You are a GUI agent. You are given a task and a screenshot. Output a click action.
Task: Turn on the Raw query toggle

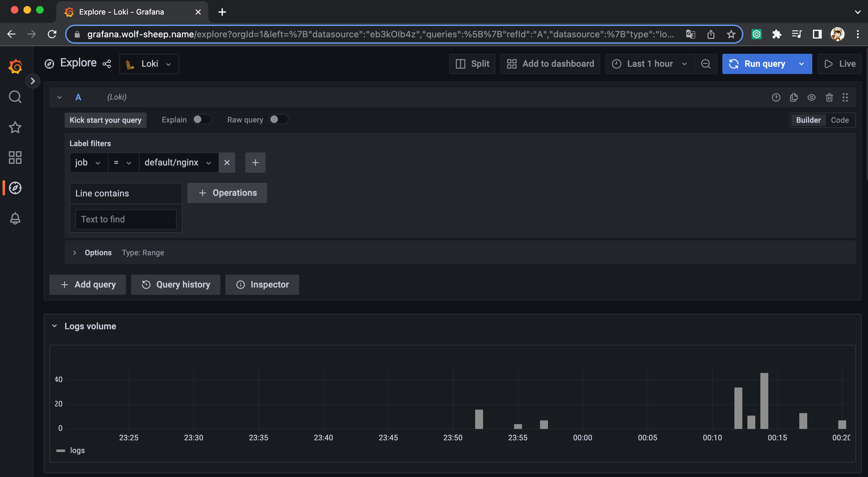pos(278,120)
